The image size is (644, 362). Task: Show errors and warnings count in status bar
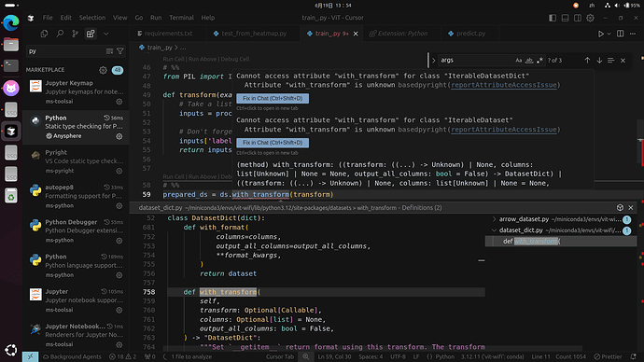coord(123,356)
